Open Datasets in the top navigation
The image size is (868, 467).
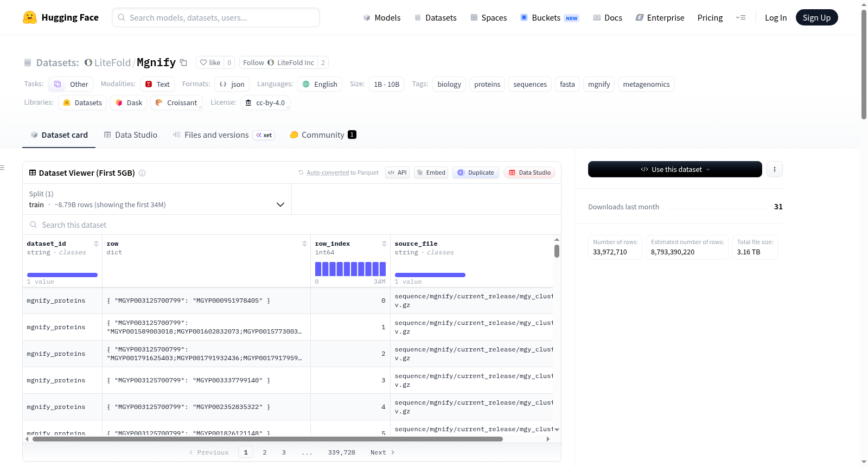pyautogui.click(x=435, y=17)
